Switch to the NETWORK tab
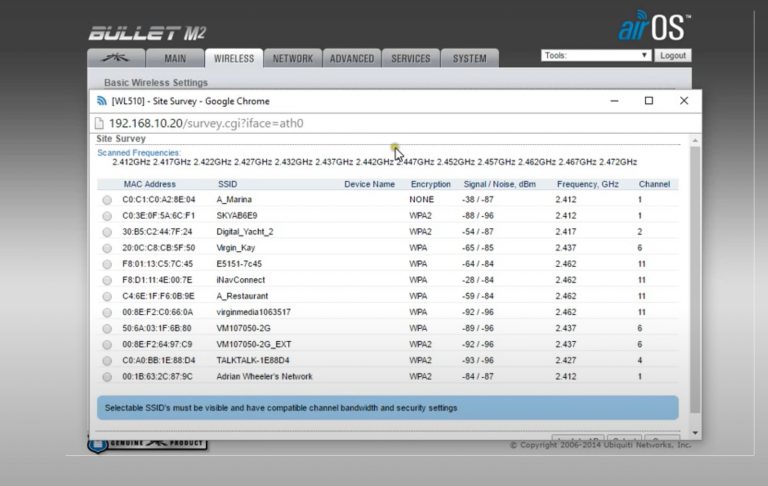Viewport: 768px width, 486px height. click(x=293, y=59)
